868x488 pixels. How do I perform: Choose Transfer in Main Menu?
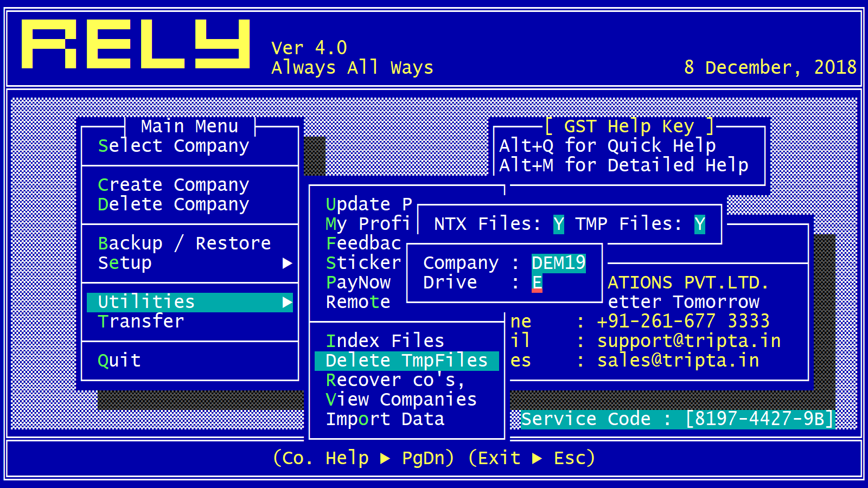(141, 322)
